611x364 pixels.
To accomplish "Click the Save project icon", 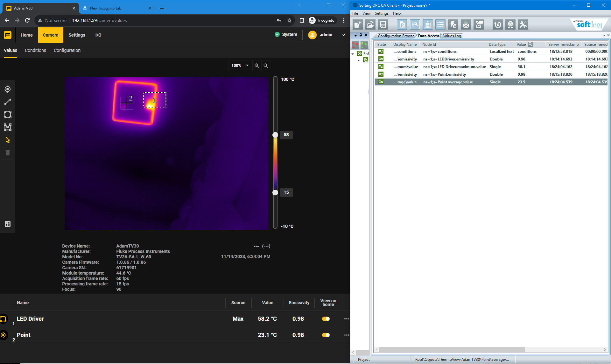I will coord(383,24).
